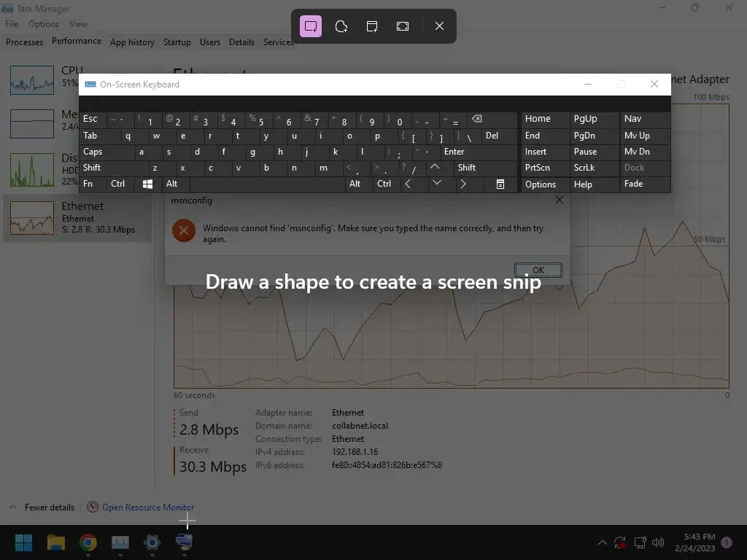Pick the Window snip mode
This screenshot has width=747, height=560.
coord(372,26)
